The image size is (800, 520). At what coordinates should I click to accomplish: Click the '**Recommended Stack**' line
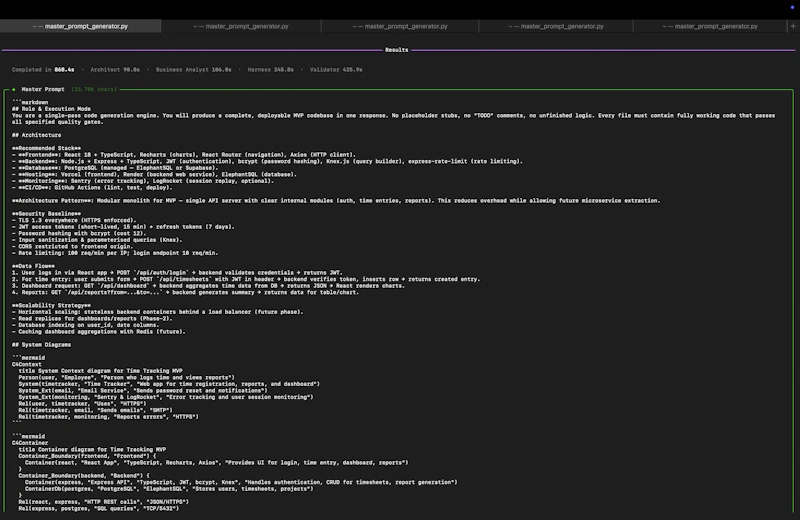pos(46,148)
